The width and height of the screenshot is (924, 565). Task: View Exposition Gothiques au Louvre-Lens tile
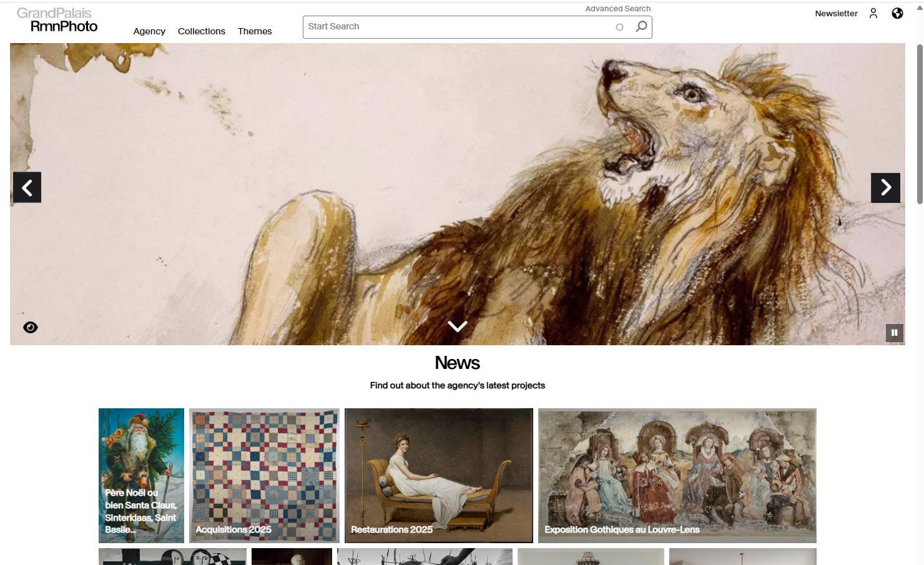tap(677, 475)
